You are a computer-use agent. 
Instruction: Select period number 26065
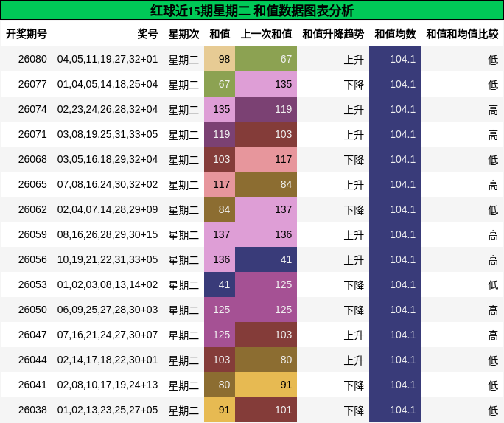click(32, 184)
